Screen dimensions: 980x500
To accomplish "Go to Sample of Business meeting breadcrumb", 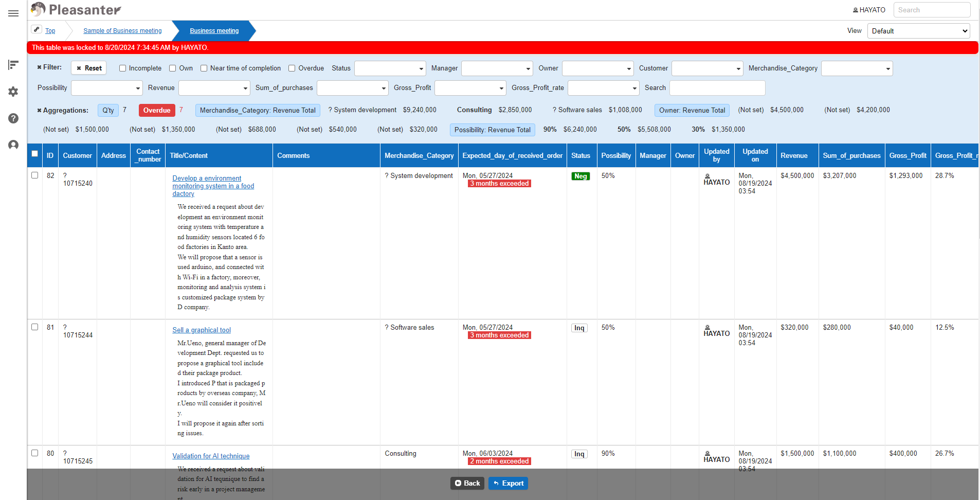I will coord(122,31).
